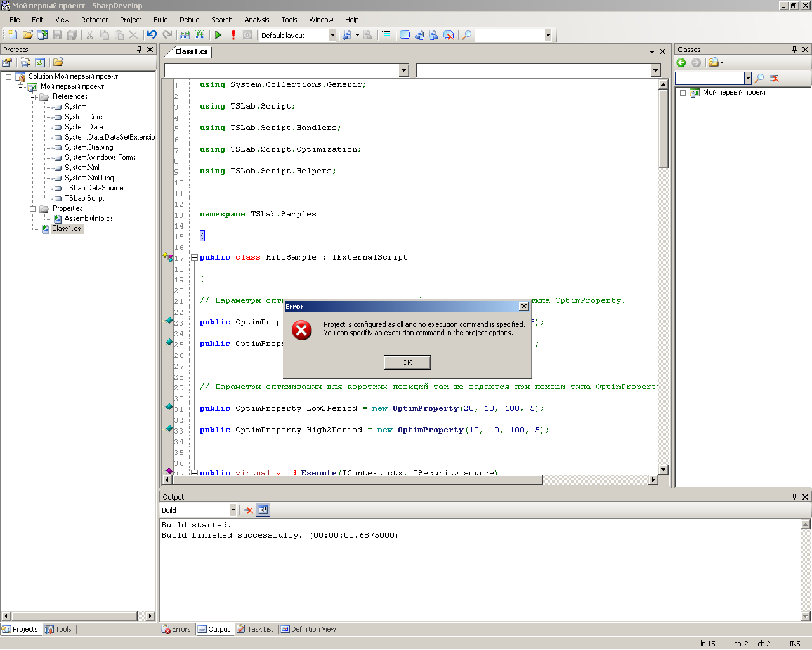Click the Open file folder icon
Viewport: 812px width, 650px height.
pyautogui.click(x=27, y=36)
